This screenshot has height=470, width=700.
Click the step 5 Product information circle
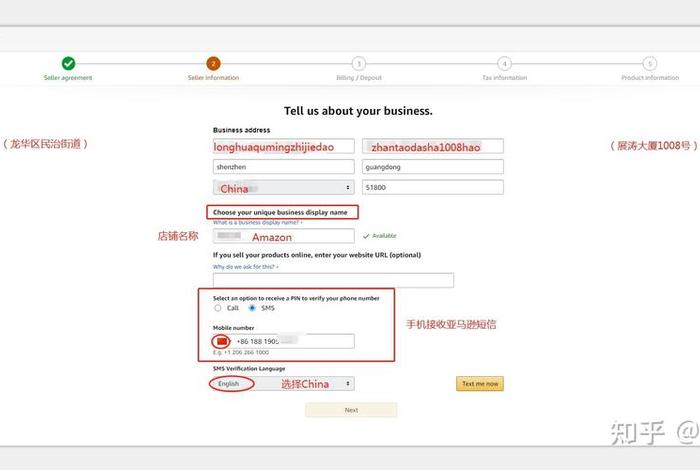[x=650, y=63]
